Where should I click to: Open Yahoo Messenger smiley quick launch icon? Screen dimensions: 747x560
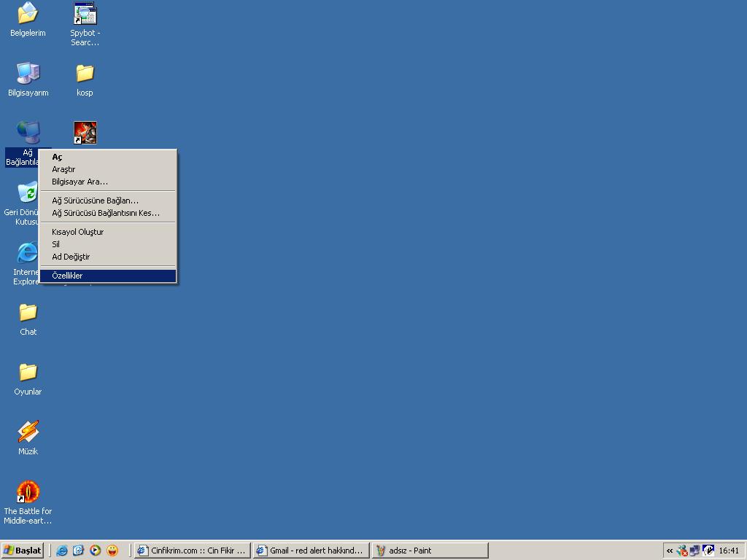point(112,551)
